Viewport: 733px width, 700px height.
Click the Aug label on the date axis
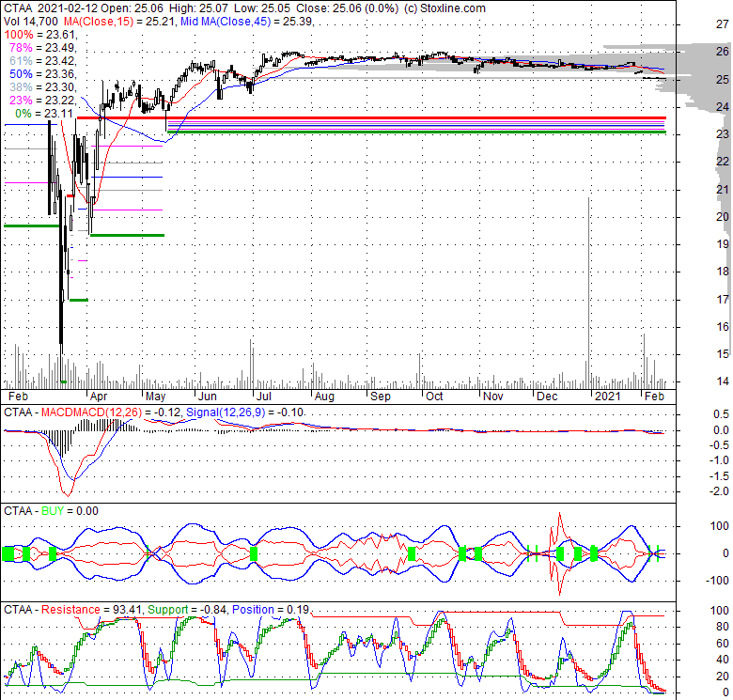(x=324, y=397)
